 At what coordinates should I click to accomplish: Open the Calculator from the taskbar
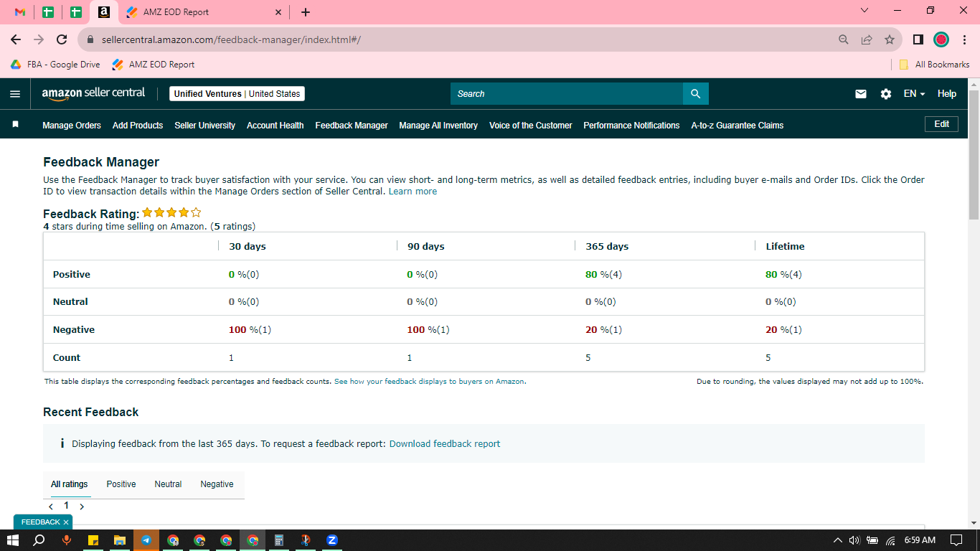tap(279, 540)
